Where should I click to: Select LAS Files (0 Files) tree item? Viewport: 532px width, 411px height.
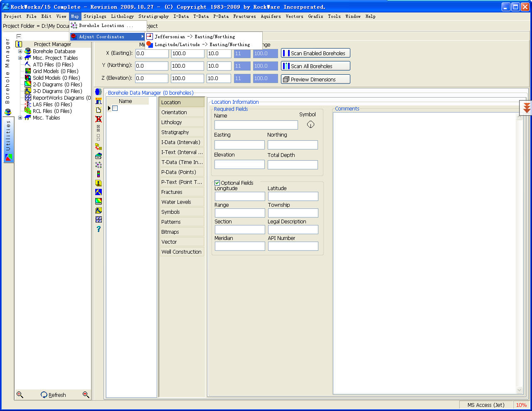click(x=52, y=105)
